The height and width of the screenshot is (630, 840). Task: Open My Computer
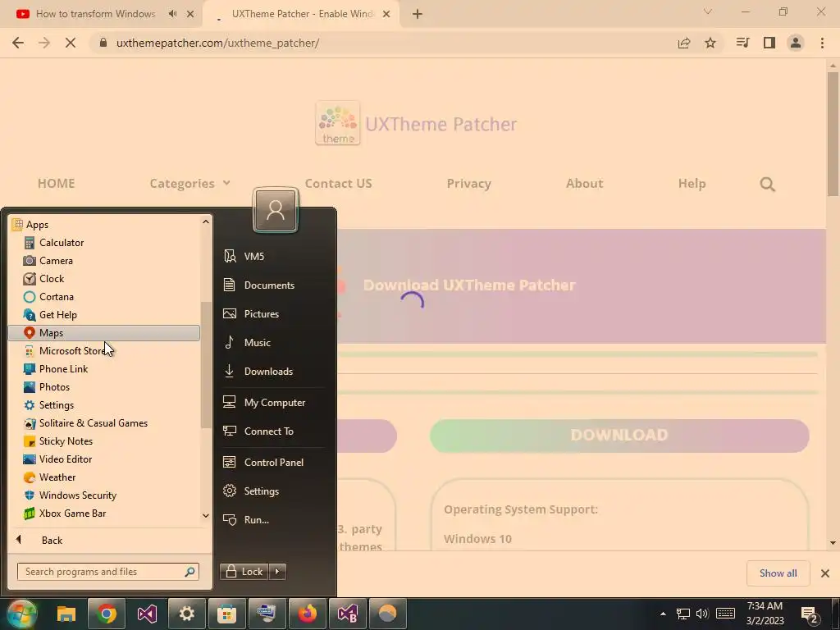[x=274, y=402]
